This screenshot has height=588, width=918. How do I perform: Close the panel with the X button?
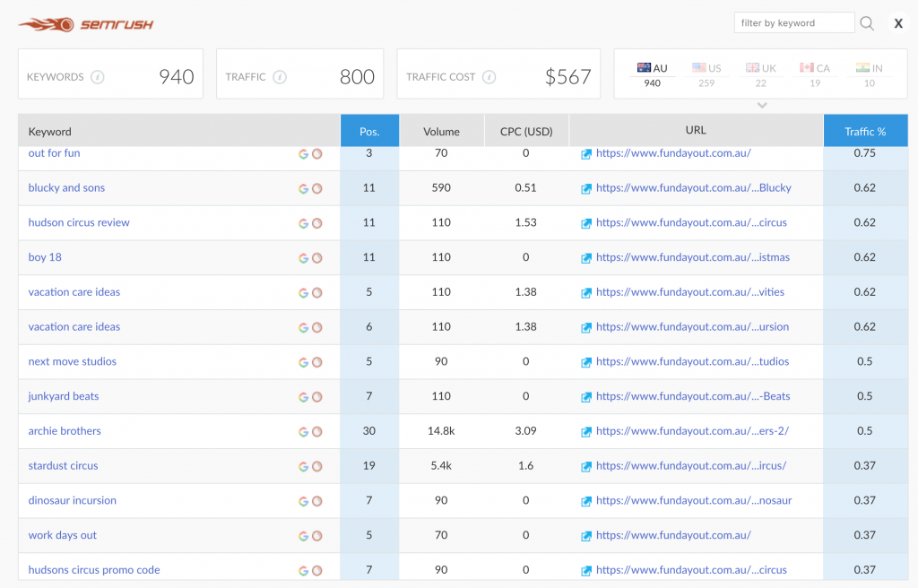[898, 23]
